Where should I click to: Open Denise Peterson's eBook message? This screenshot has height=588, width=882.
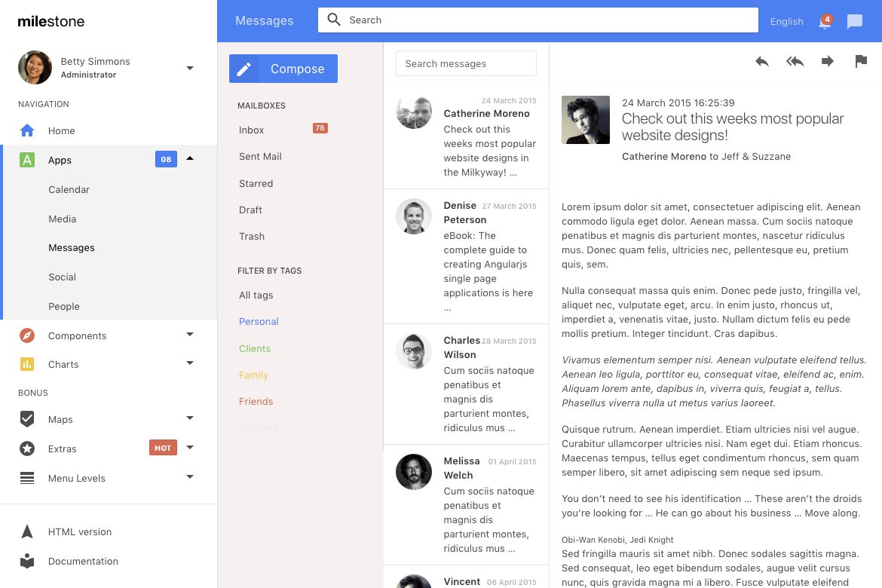467,256
